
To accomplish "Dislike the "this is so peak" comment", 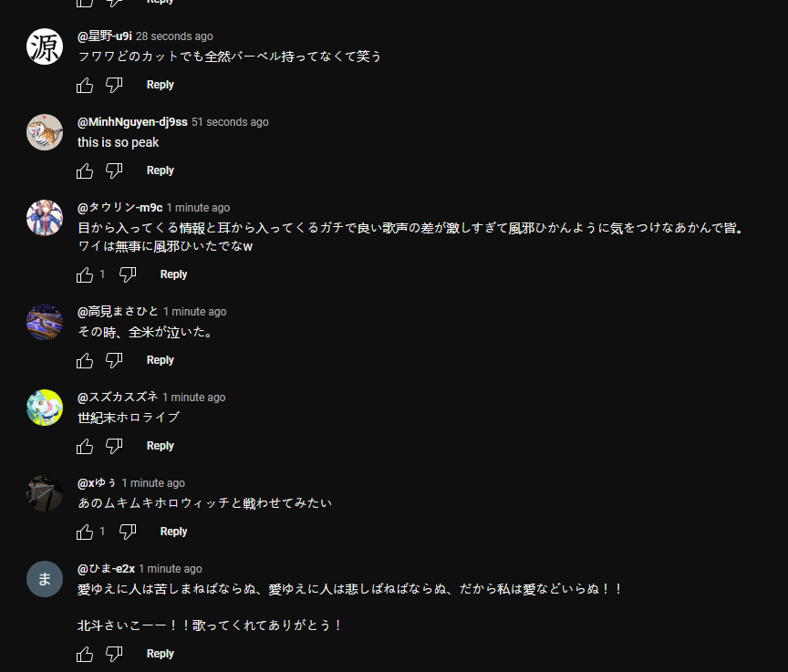I will 114,171.
